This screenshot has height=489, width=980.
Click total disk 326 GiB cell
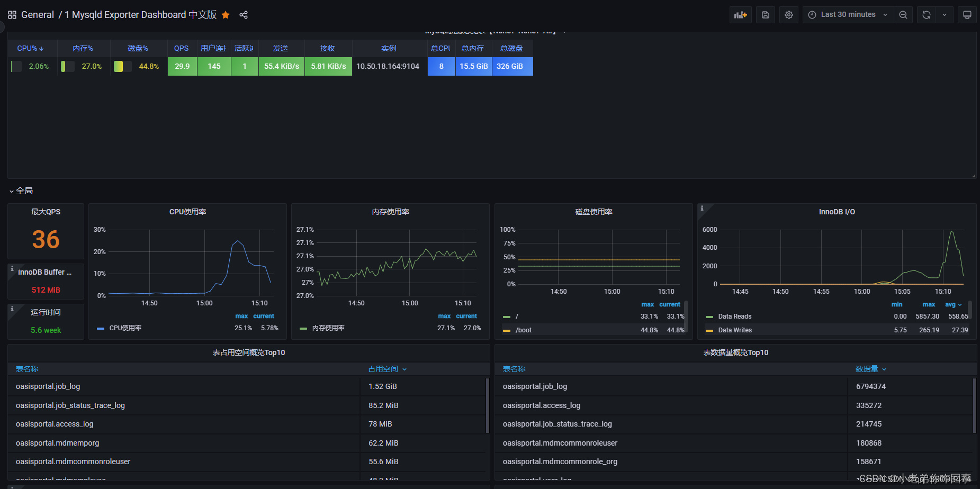(513, 66)
